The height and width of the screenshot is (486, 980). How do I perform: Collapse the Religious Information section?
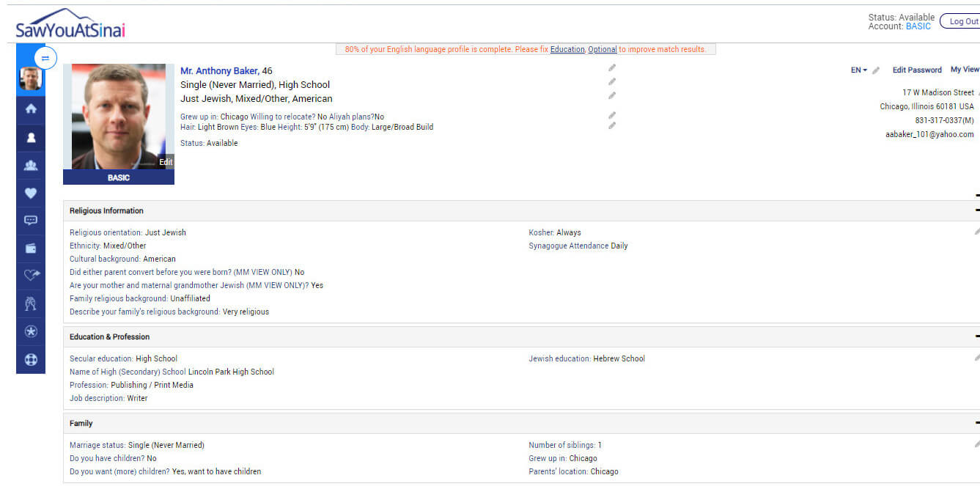point(977,210)
